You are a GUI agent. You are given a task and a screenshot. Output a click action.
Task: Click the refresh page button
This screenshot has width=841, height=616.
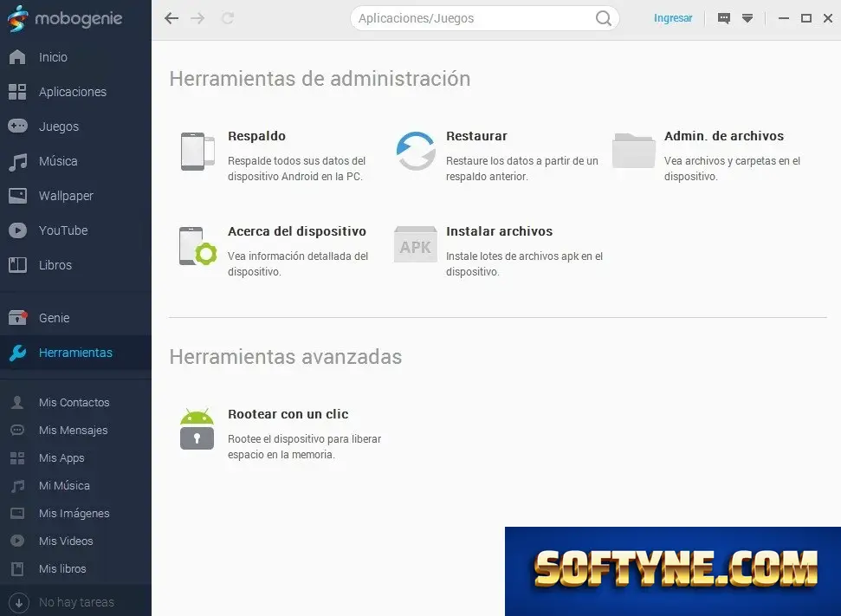tap(228, 18)
